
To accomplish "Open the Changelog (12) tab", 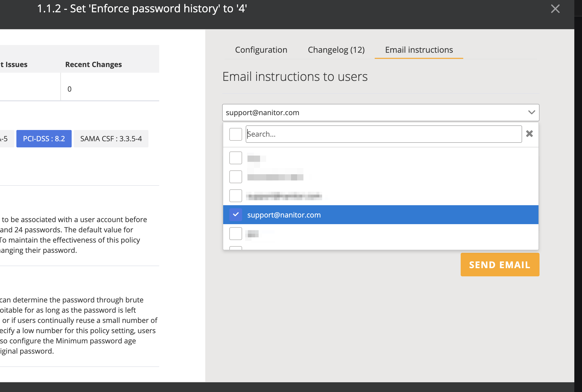I will 336,50.
